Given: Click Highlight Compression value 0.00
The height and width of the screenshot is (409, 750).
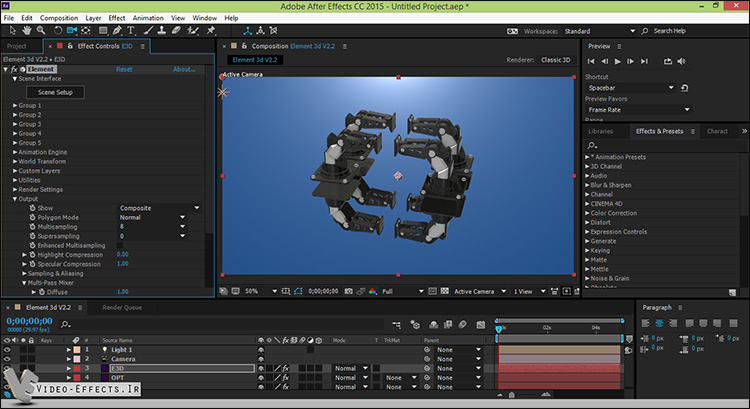Looking at the screenshot, I should pos(122,254).
